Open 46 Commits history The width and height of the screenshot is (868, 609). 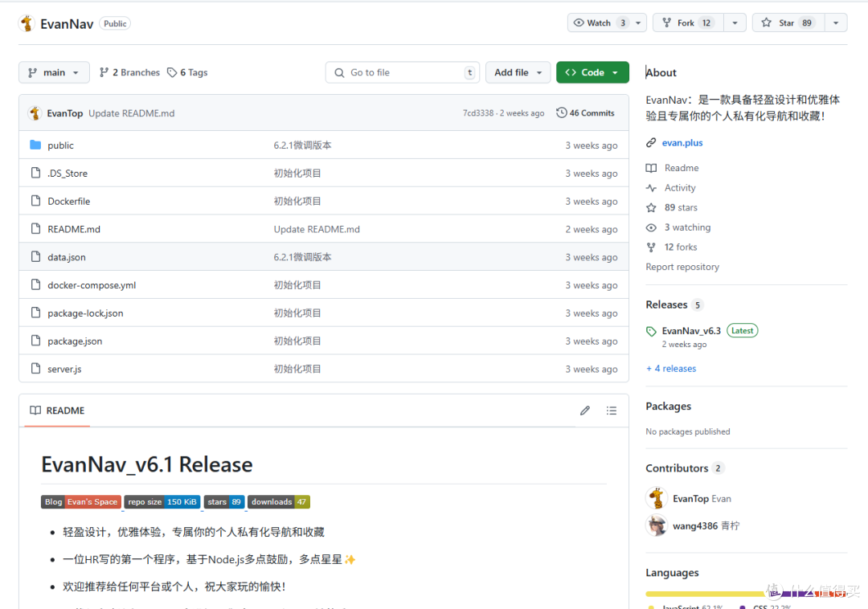[586, 112]
